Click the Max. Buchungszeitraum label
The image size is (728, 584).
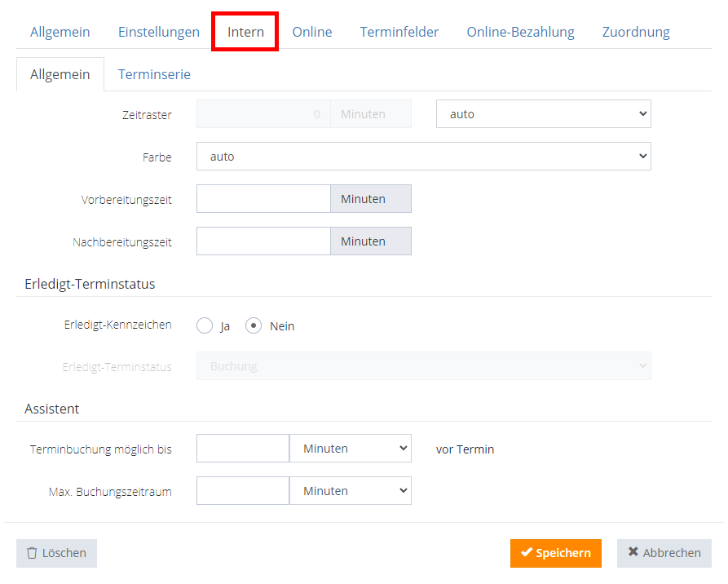[110, 492]
